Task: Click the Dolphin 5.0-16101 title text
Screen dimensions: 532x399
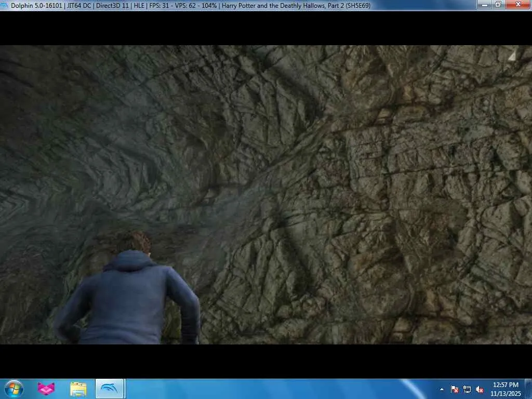Action: click(37, 5)
